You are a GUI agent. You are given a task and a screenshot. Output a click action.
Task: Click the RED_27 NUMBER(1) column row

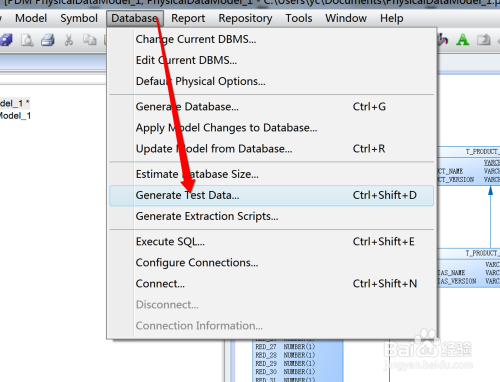[285, 347]
